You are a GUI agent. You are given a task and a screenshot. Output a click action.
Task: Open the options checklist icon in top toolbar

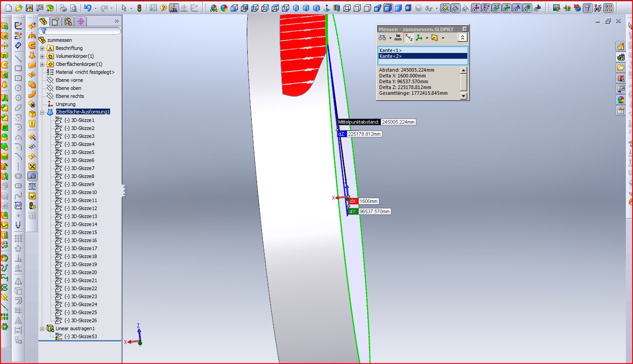(x=153, y=8)
